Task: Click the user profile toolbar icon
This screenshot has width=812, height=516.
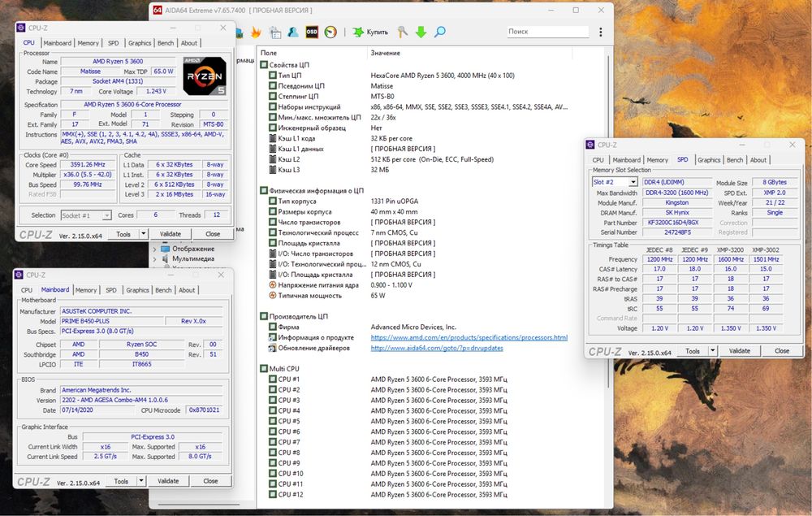Action: [292, 33]
